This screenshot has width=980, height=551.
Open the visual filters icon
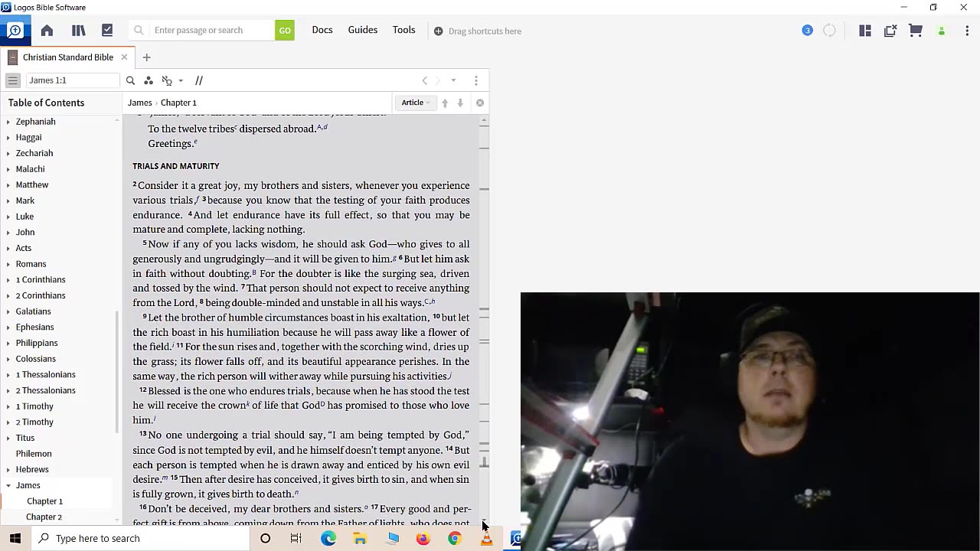[149, 80]
